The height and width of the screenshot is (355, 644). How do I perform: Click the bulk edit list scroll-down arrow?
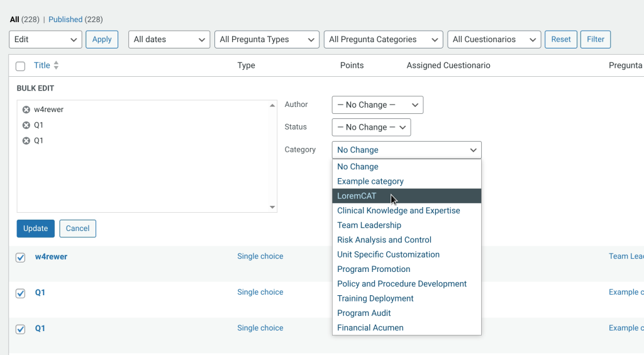[272, 207]
